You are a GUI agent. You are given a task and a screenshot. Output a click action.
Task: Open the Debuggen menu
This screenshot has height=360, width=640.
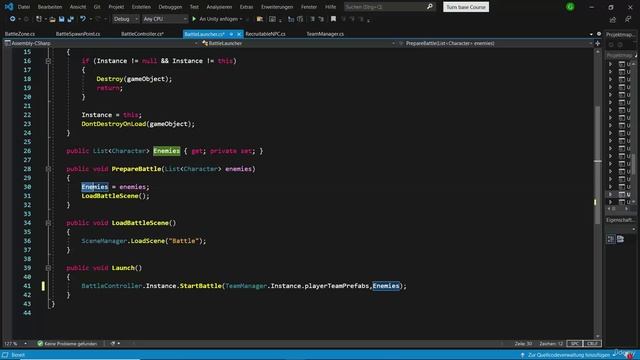pyautogui.click(x=170, y=7)
